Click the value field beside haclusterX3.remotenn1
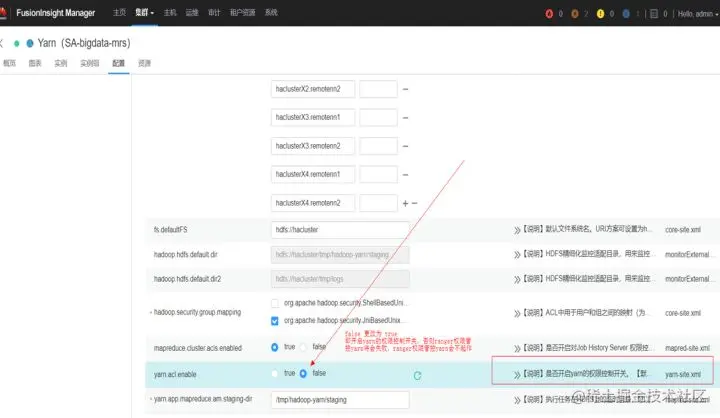The image size is (720, 418). click(x=378, y=118)
